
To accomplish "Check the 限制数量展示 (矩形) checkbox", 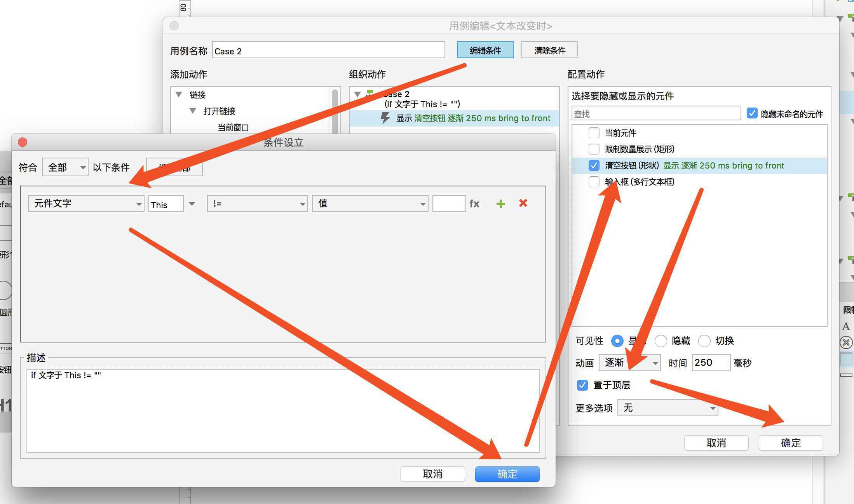I will coord(594,149).
